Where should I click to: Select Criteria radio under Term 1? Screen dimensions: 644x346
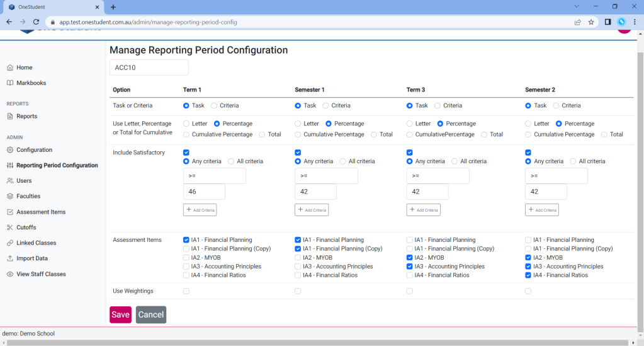215,106
